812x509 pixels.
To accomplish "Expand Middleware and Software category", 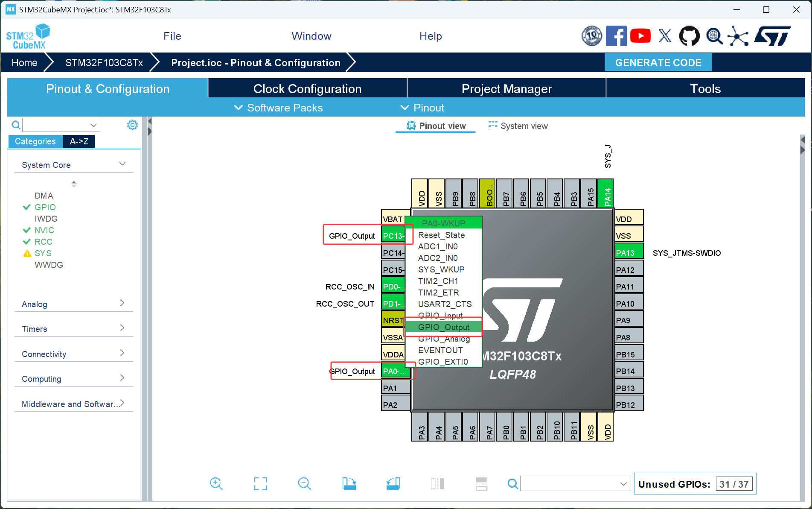I will (x=74, y=404).
